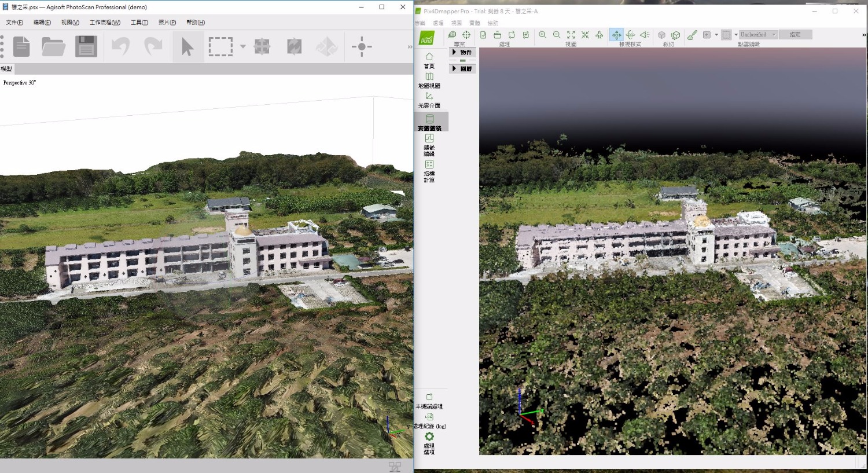Click edit clipping box wireframe cube icon
This screenshot has height=473, width=868.
pyautogui.click(x=675, y=35)
